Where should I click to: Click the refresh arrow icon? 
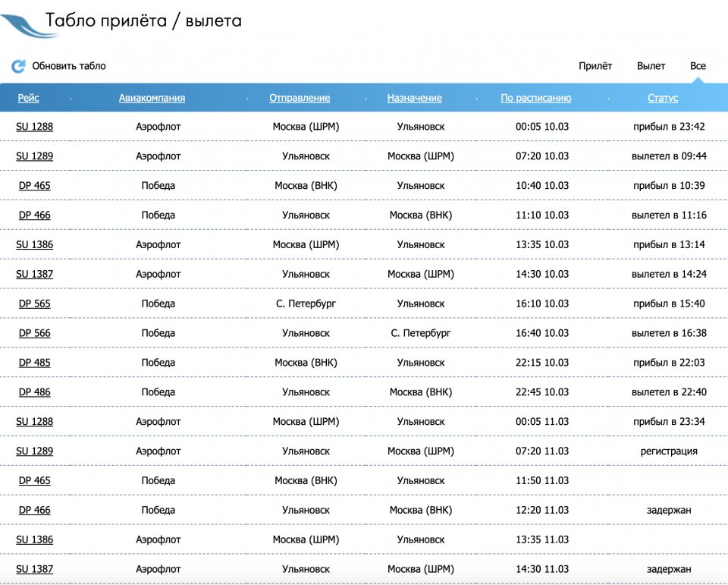[18, 66]
